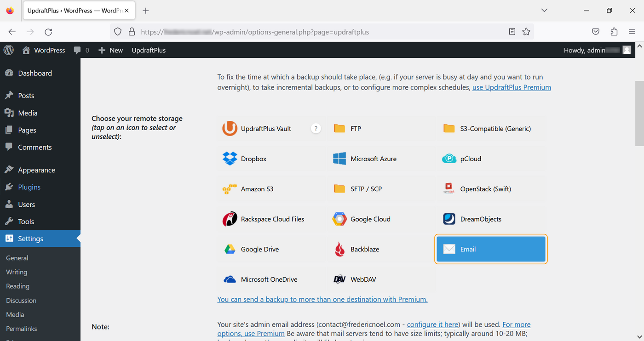The image size is (644, 341).
Task: Click the UpdraftPlus Vault help question mark
Action: 316,129
